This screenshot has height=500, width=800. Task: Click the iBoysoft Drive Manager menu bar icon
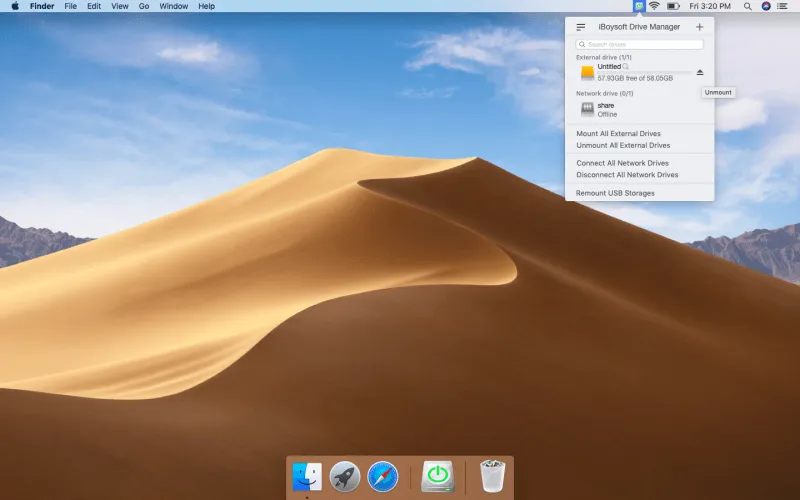pos(639,6)
